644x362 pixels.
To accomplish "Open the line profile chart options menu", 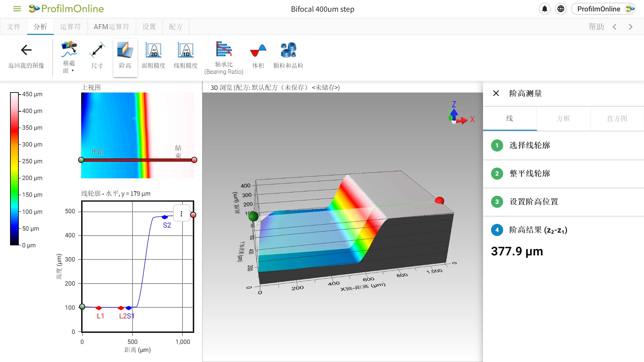I will [181, 214].
